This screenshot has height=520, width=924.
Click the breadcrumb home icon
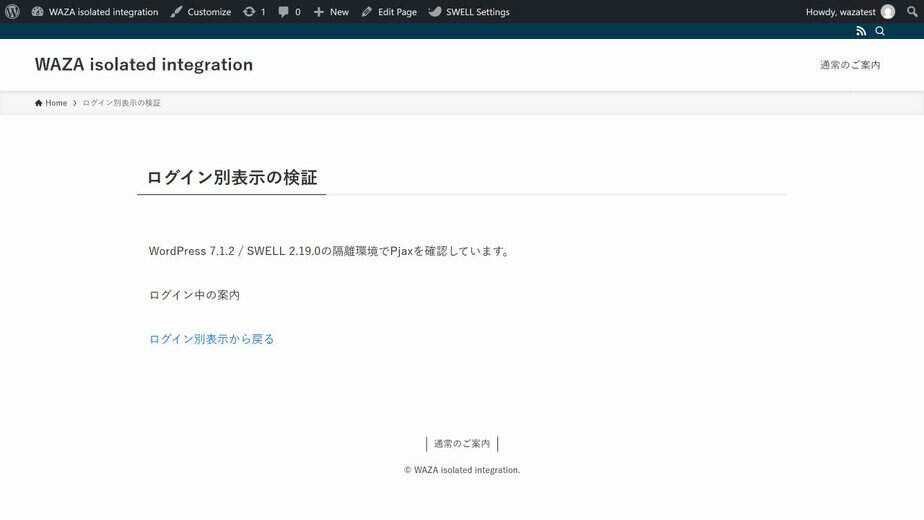tap(39, 103)
